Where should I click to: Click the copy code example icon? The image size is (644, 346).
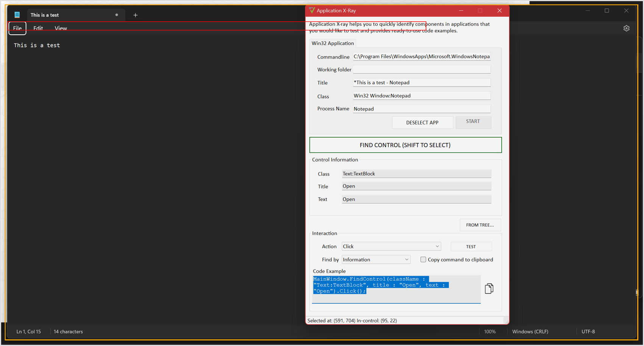489,289
